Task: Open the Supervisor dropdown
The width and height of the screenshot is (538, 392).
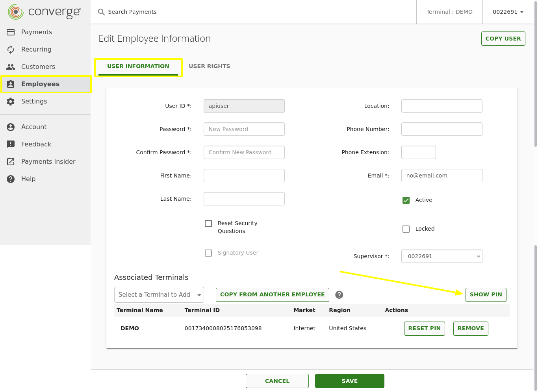Action: (x=442, y=256)
